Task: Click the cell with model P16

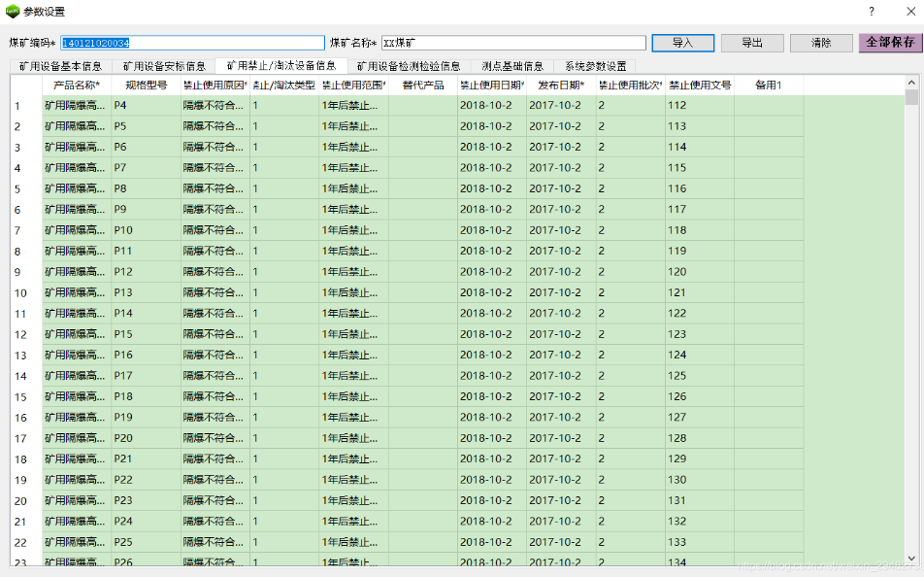Action: 147,356
